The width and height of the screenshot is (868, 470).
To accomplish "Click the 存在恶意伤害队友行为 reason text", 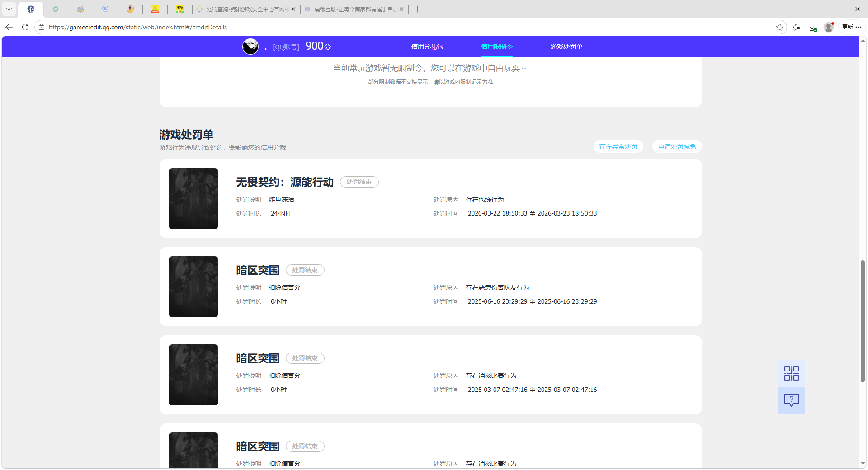I will click(497, 287).
